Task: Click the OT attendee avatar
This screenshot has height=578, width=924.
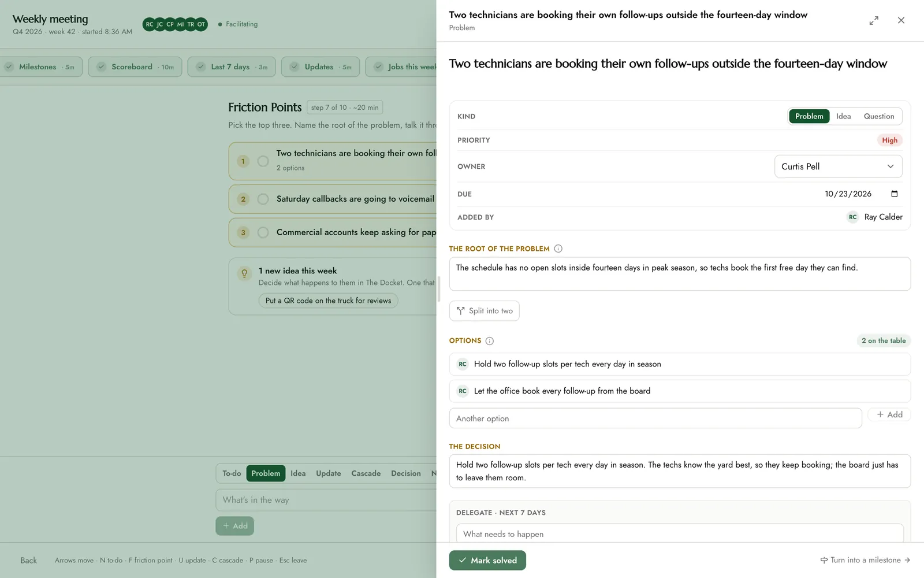Action: point(201,24)
